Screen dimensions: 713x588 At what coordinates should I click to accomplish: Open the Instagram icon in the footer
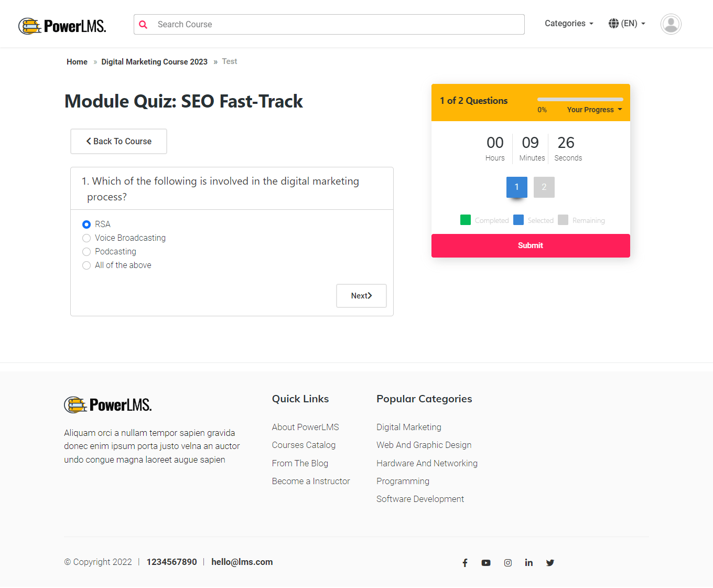pyautogui.click(x=507, y=562)
